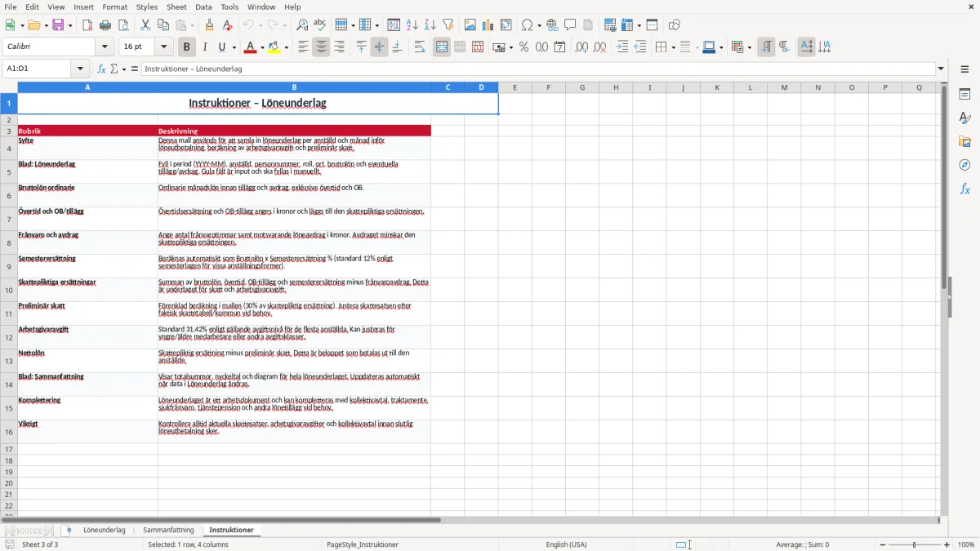
Task: Format cells as percent
Action: coord(523,47)
